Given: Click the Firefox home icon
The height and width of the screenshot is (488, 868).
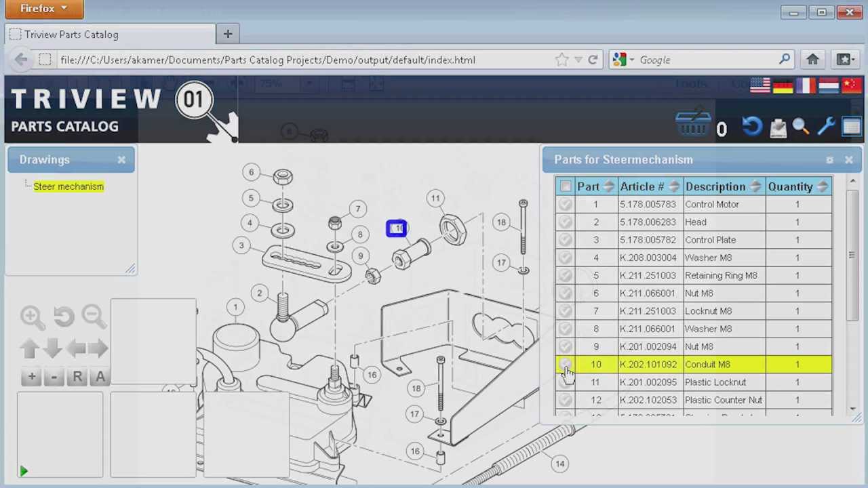Looking at the screenshot, I should (x=812, y=60).
